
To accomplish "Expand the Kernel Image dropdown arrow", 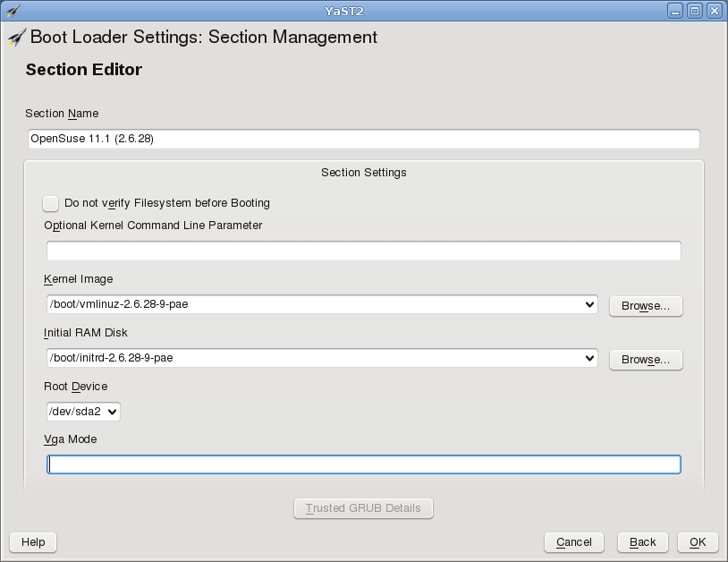I will click(589, 304).
